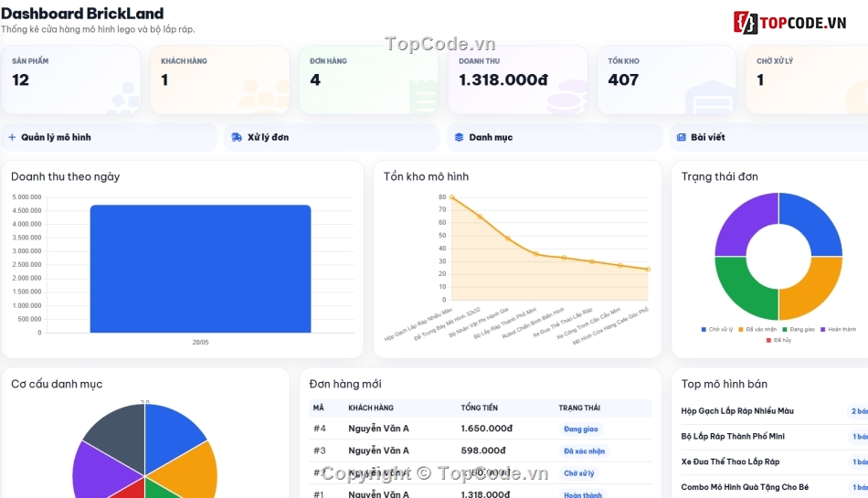Click the TỔNG TIỀN column header
The height and width of the screenshot is (498, 868).
click(x=480, y=408)
